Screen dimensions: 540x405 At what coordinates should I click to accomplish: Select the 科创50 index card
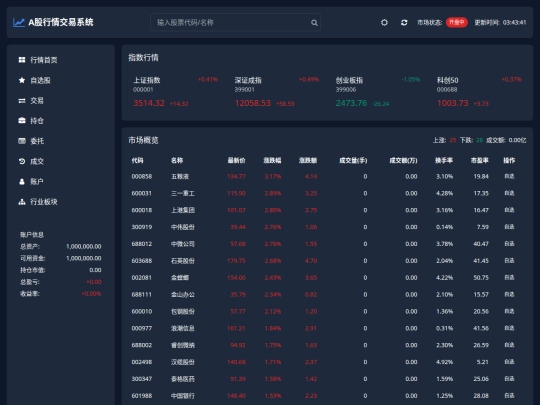click(479, 92)
